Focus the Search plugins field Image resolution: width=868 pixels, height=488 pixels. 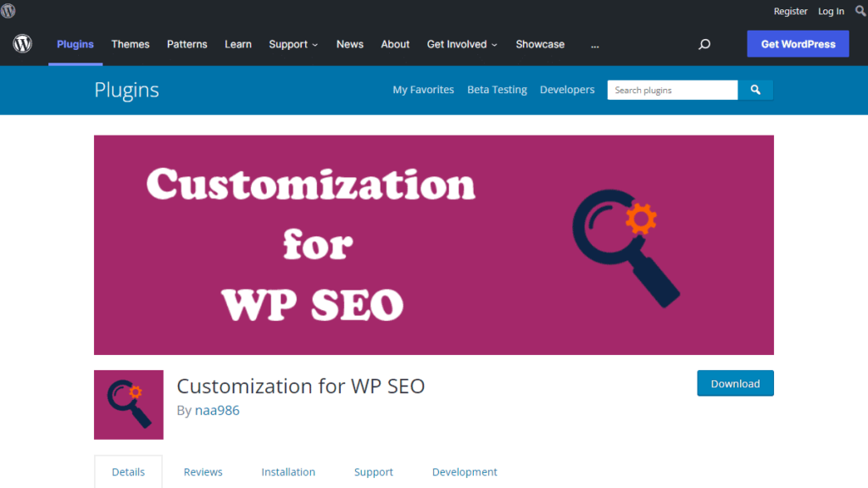[x=672, y=90]
